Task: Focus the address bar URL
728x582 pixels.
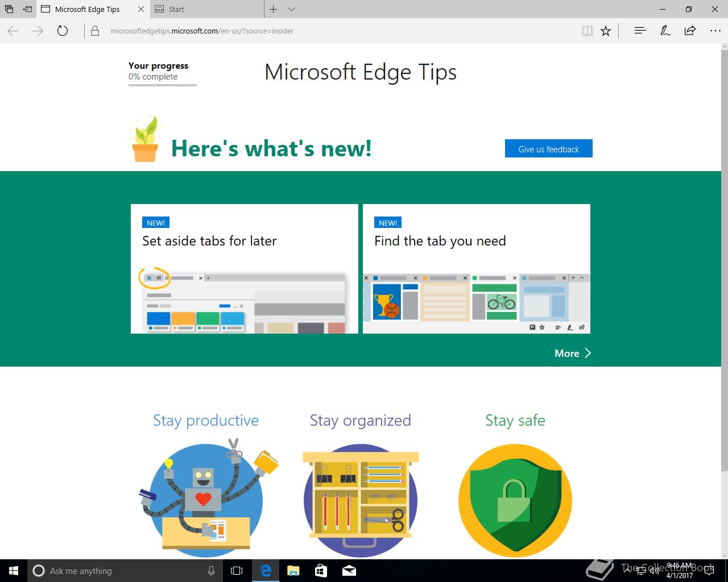Action: pos(202,31)
